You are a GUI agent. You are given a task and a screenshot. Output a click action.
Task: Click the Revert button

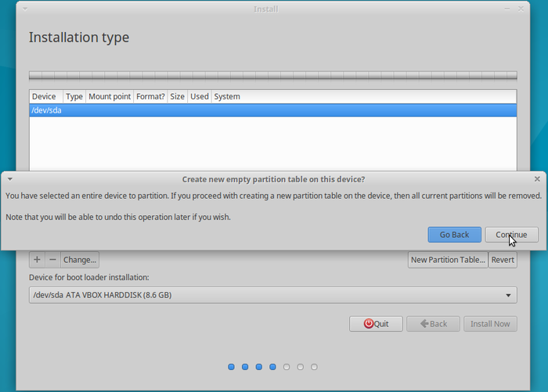(503, 260)
